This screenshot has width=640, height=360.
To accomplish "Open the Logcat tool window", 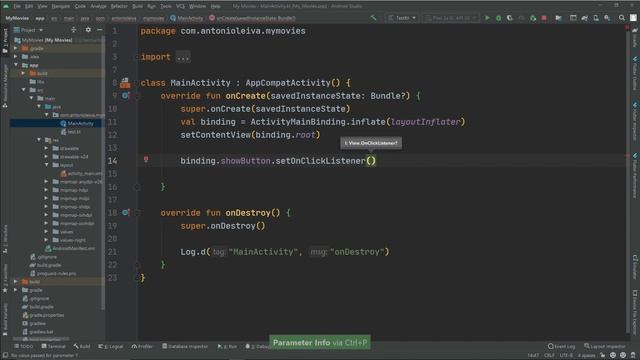I will (x=111, y=346).
